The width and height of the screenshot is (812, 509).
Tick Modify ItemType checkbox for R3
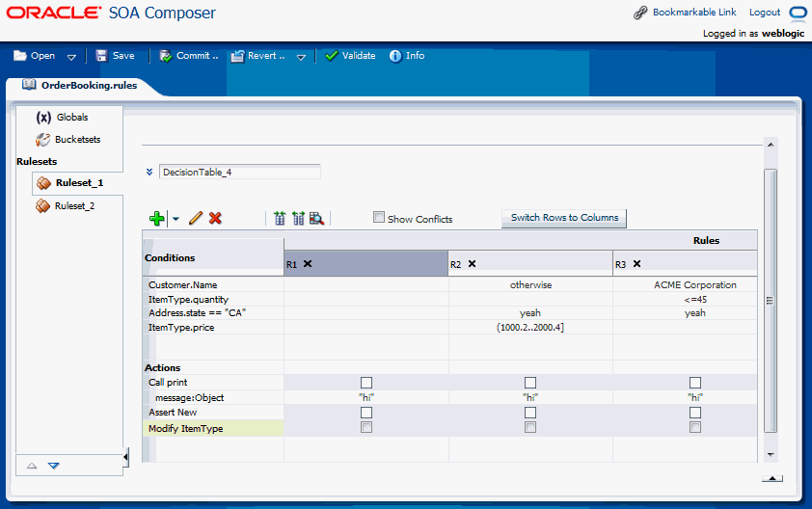click(x=695, y=427)
